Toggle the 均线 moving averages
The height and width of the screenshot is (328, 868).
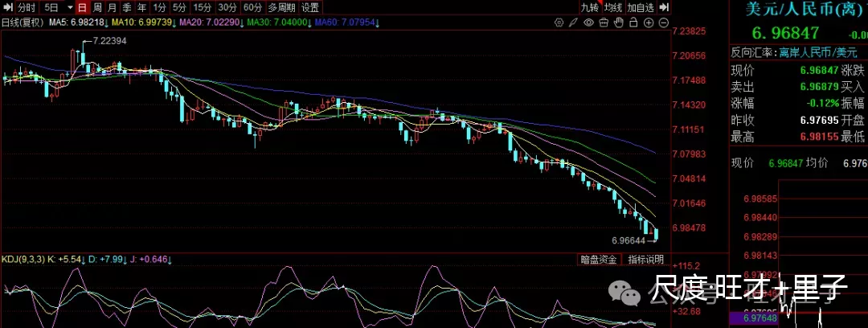(x=612, y=7)
